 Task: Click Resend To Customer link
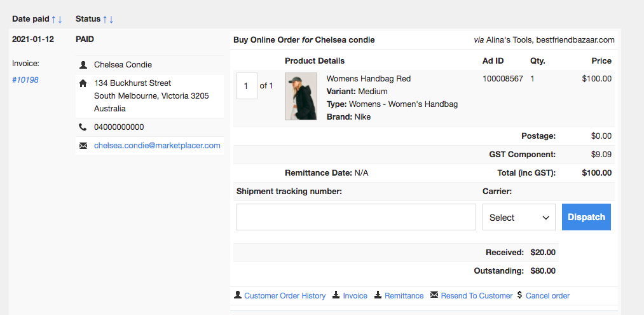[477, 296]
